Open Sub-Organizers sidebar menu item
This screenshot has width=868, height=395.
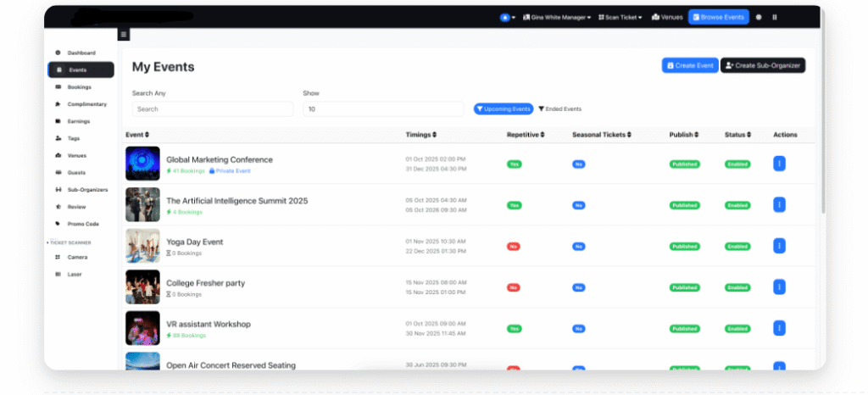(87, 190)
